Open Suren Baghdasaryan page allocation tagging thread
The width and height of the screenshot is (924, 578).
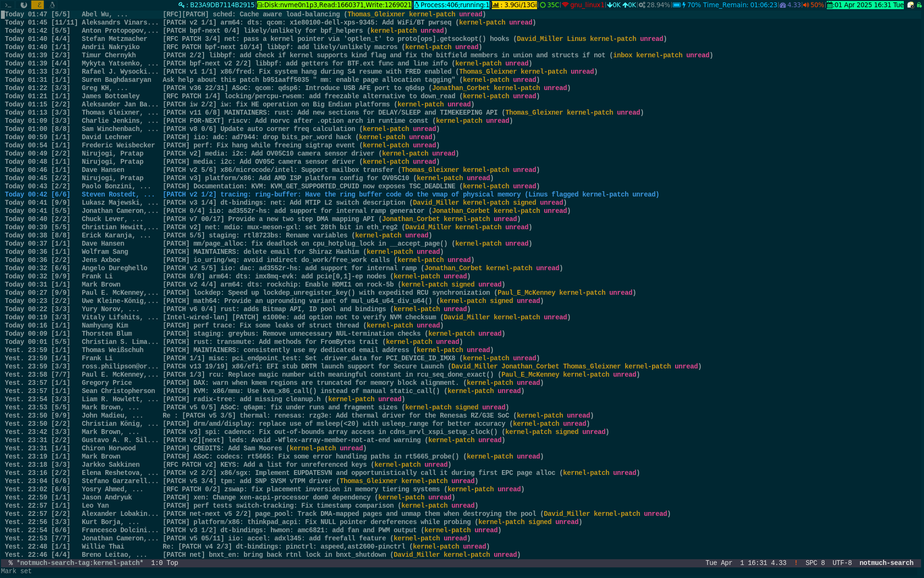click(x=272, y=79)
